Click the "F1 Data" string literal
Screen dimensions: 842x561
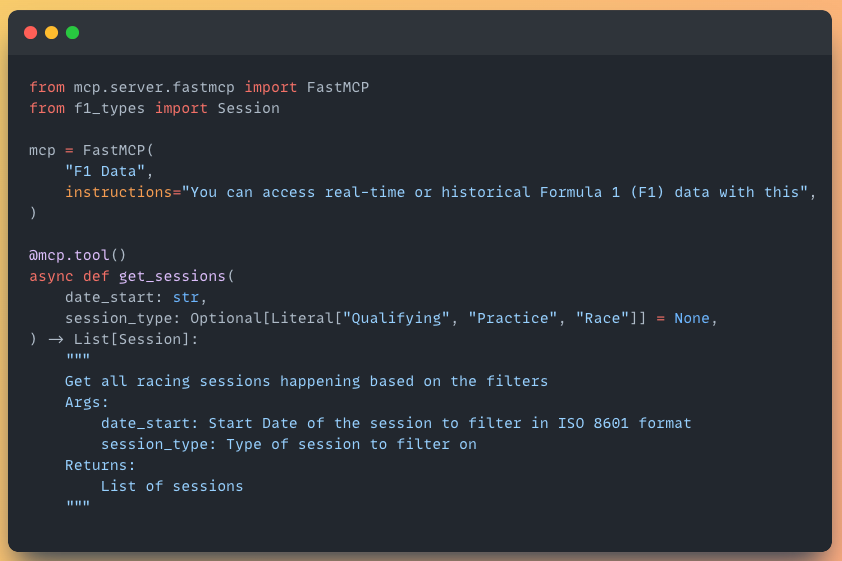tap(105, 171)
